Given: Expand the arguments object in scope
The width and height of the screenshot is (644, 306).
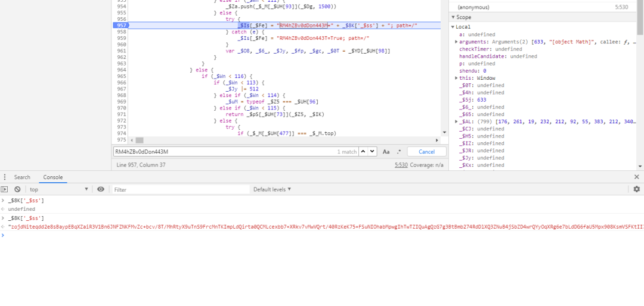Looking at the screenshot, I should [456, 42].
